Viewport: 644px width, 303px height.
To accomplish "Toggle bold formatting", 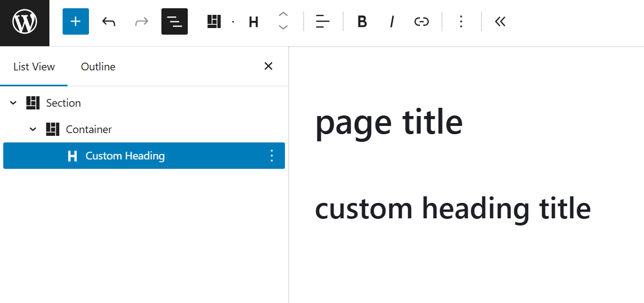I will click(x=362, y=21).
